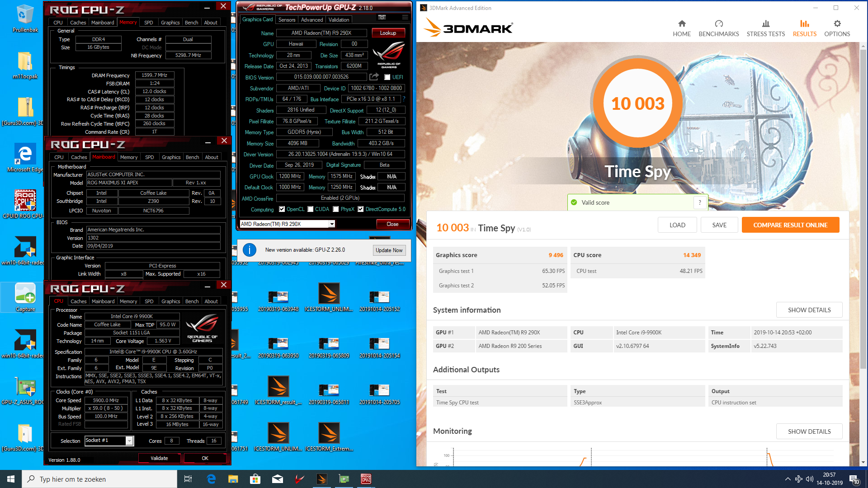The image size is (868, 488).
Task: Open 3DMark HOME section
Action: (x=682, y=28)
